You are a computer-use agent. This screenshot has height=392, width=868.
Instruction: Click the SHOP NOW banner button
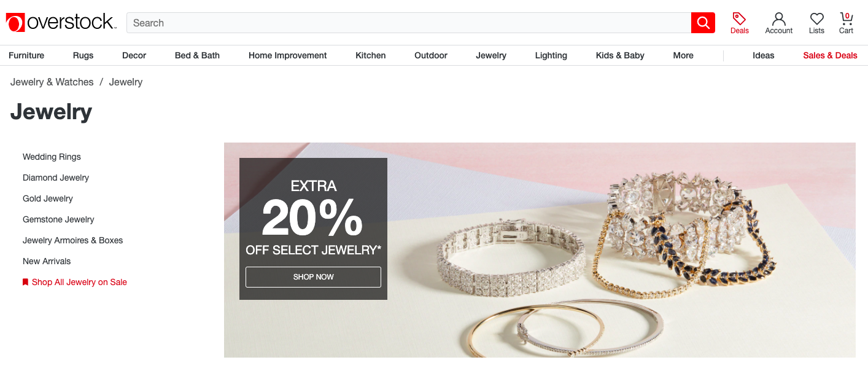tap(313, 277)
